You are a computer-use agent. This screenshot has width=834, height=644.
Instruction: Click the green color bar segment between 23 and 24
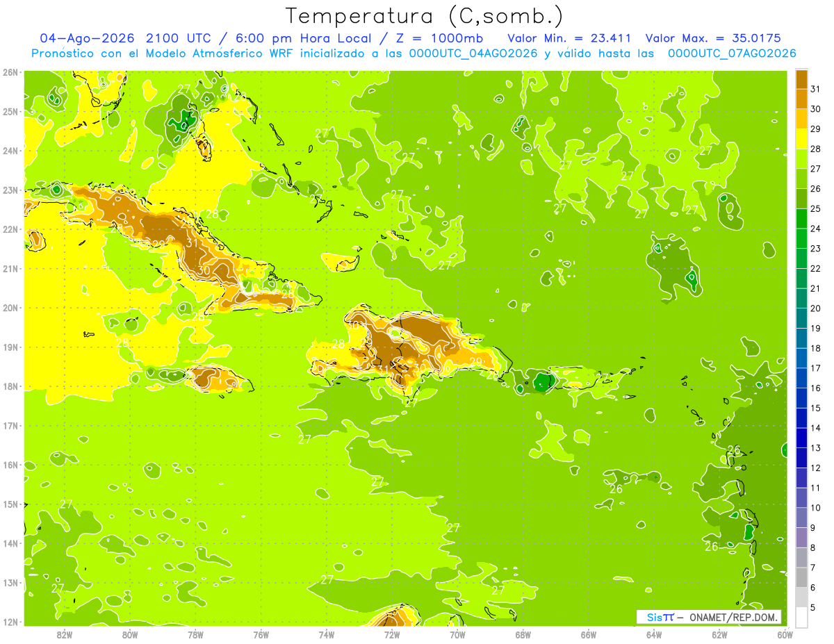[801, 238]
